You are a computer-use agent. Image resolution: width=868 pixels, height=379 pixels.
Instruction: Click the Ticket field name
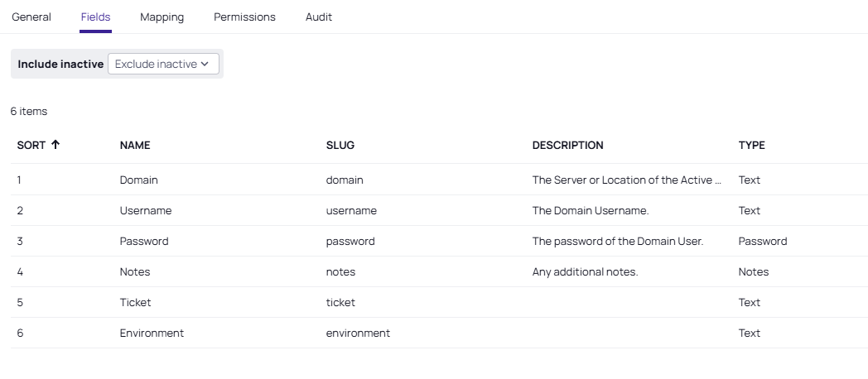pos(136,302)
